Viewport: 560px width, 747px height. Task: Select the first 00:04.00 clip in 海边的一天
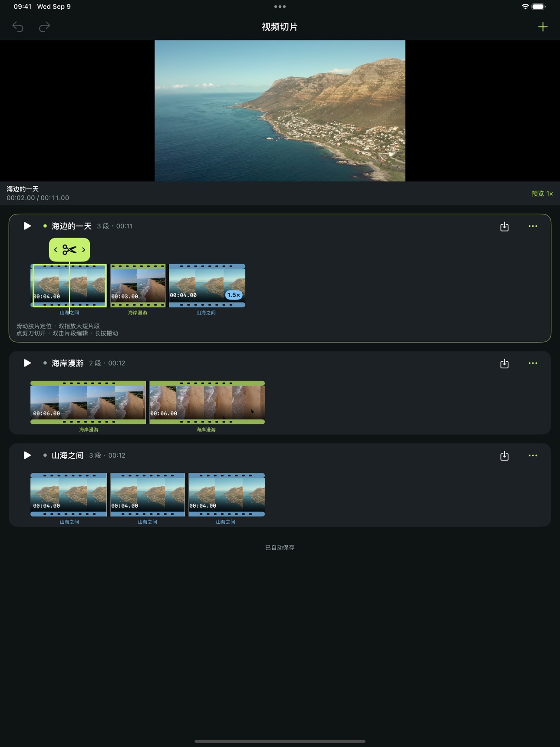69,285
